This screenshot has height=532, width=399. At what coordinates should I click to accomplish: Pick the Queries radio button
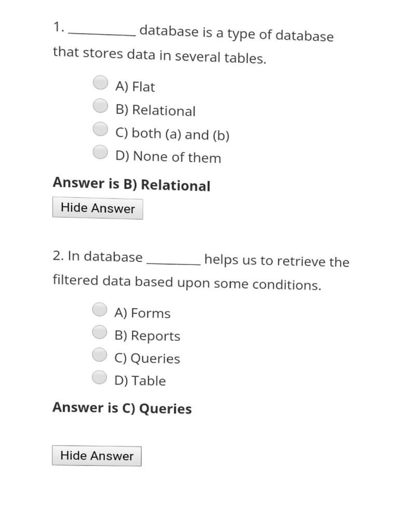pos(100,354)
